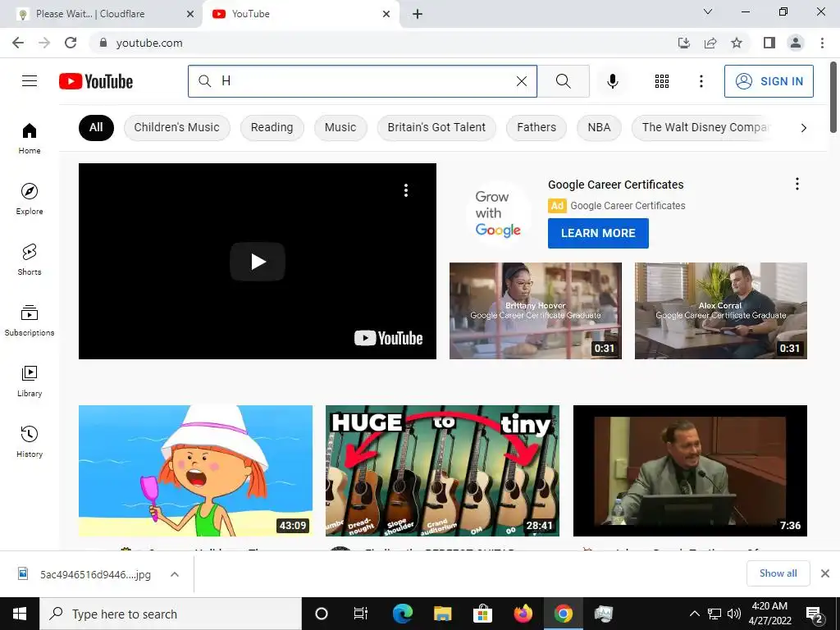Click the page vertical scrollbar
This screenshot has width=840, height=630.
click(x=833, y=97)
